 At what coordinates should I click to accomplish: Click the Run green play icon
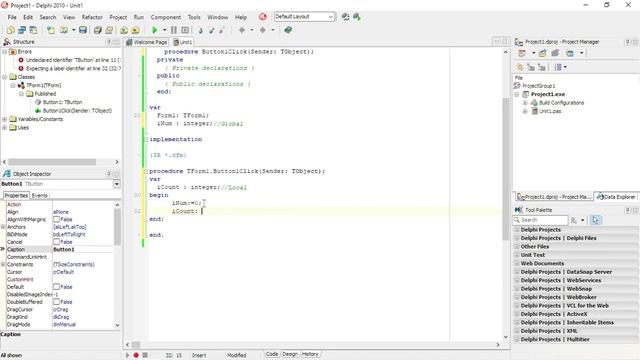tap(155, 30)
